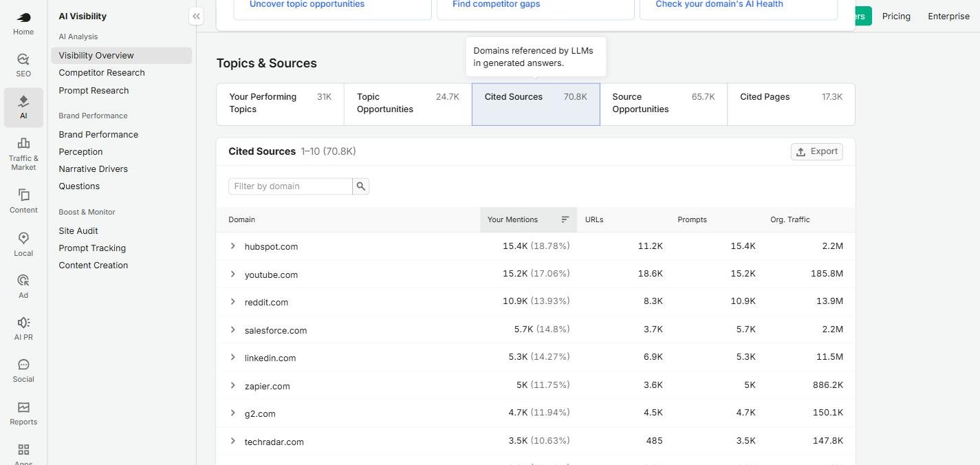Expand the linkedin.com row
This screenshot has width=980, height=465.
coord(233,358)
